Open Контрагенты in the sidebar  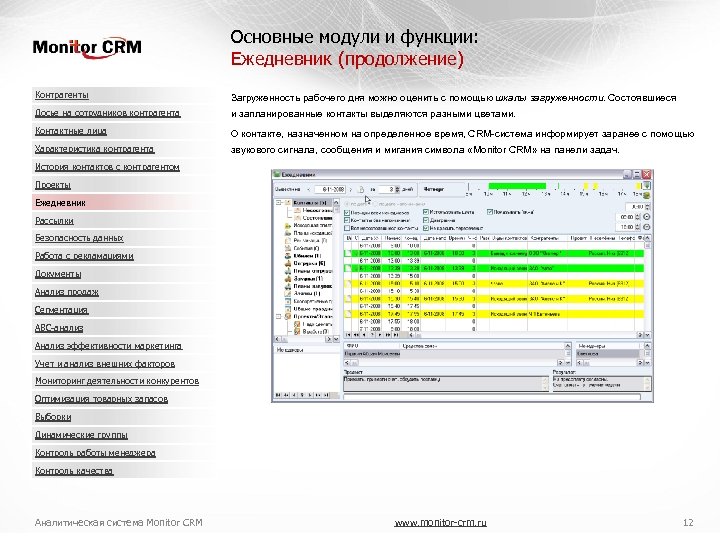(x=62, y=95)
